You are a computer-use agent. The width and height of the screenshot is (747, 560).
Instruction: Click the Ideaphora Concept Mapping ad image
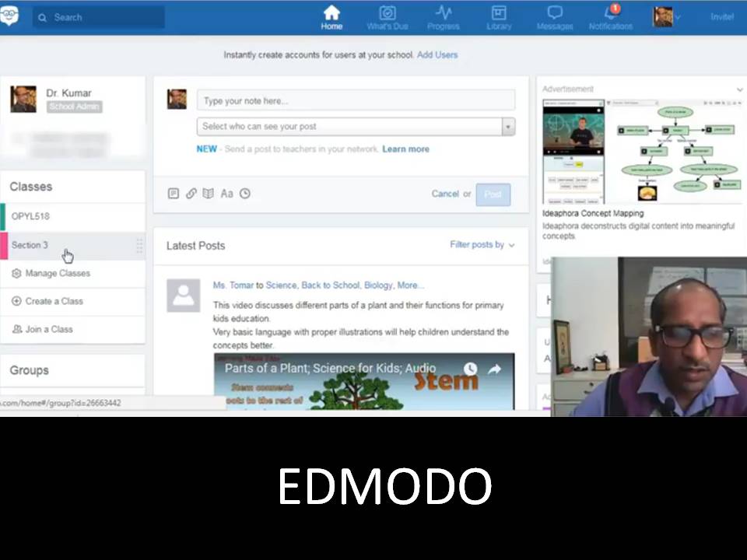[x=642, y=152]
